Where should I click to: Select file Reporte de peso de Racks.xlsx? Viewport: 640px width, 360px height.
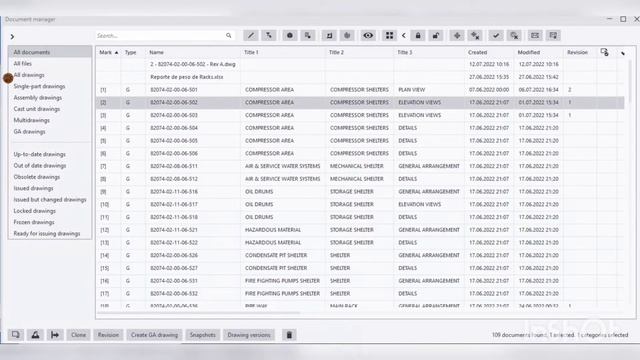click(360, 77)
